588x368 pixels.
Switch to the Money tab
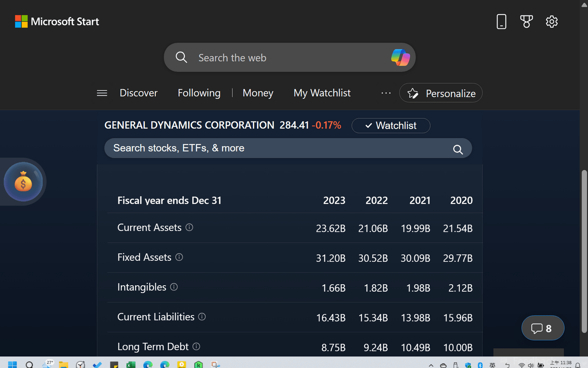click(x=257, y=93)
